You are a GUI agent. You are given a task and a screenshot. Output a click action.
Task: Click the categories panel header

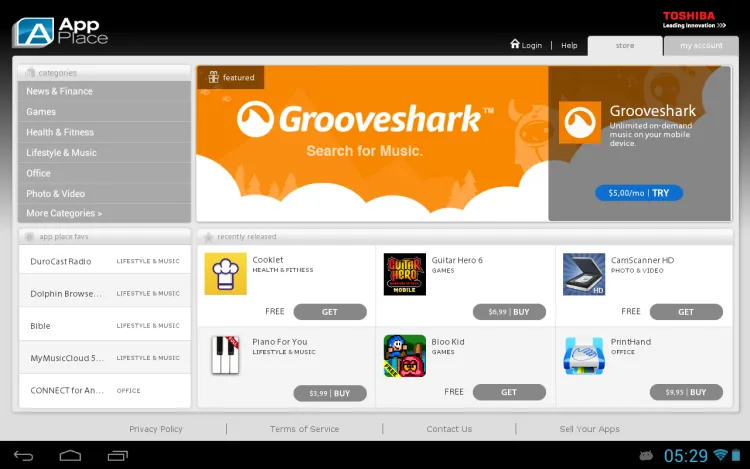coord(104,73)
